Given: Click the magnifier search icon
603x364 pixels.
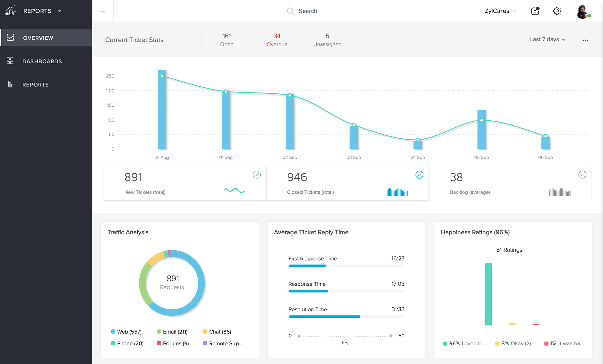Looking at the screenshot, I should pyautogui.click(x=290, y=11).
